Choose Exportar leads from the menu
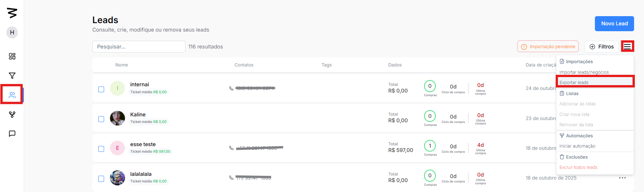This screenshot has height=192, width=644. point(574,82)
